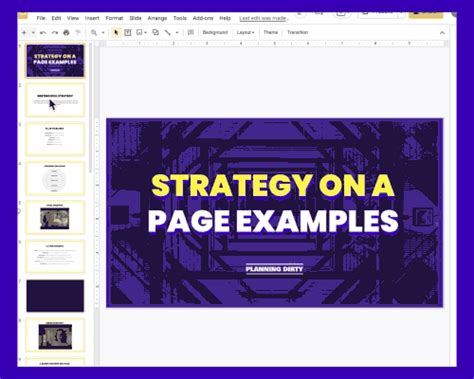The height and width of the screenshot is (379, 474).
Task: Click the Slides app logo at top left
Action: (x=23, y=15)
